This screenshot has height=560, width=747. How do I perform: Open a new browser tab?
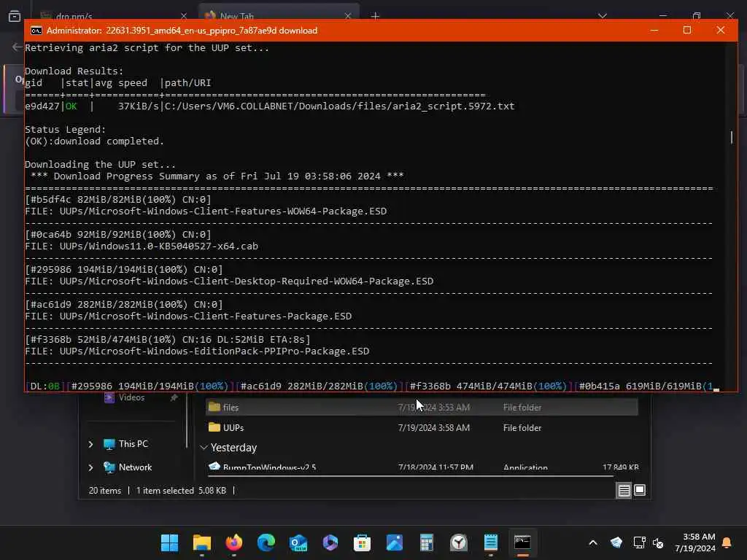click(x=376, y=16)
